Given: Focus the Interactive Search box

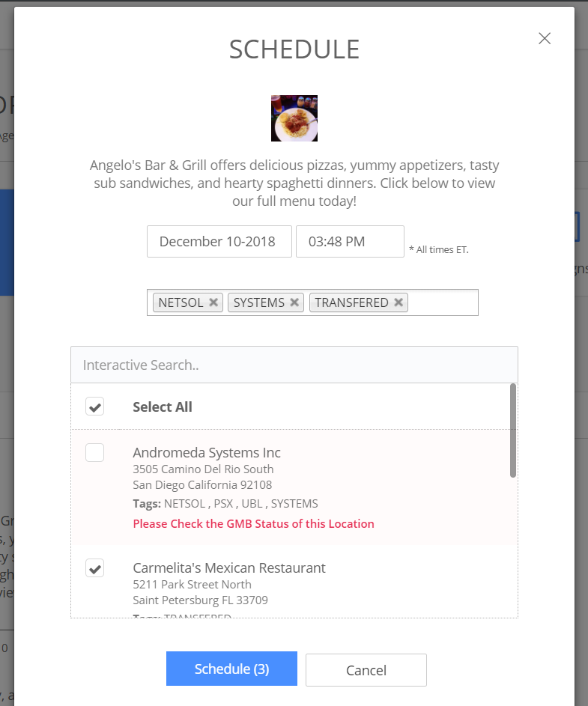Looking at the screenshot, I should 294,365.
